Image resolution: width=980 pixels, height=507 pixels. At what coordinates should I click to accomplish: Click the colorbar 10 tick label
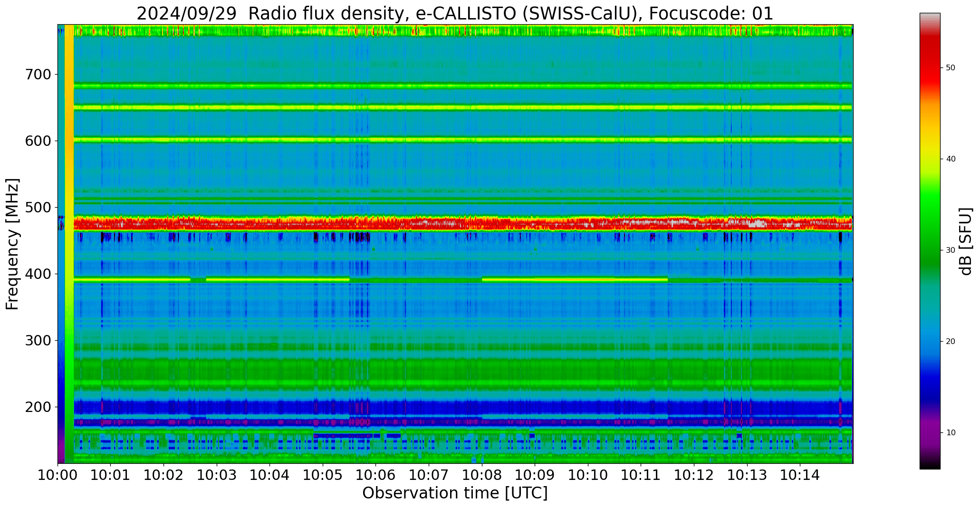(x=951, y=433)
